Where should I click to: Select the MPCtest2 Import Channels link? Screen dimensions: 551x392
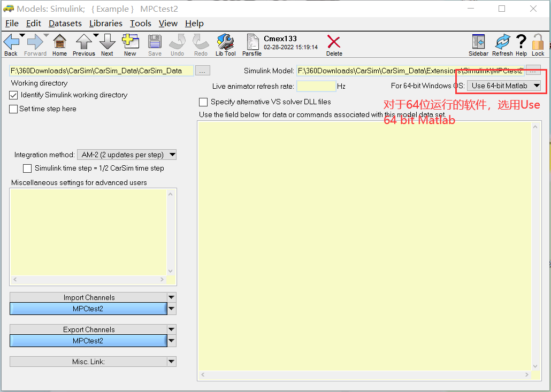click(89, 309)
